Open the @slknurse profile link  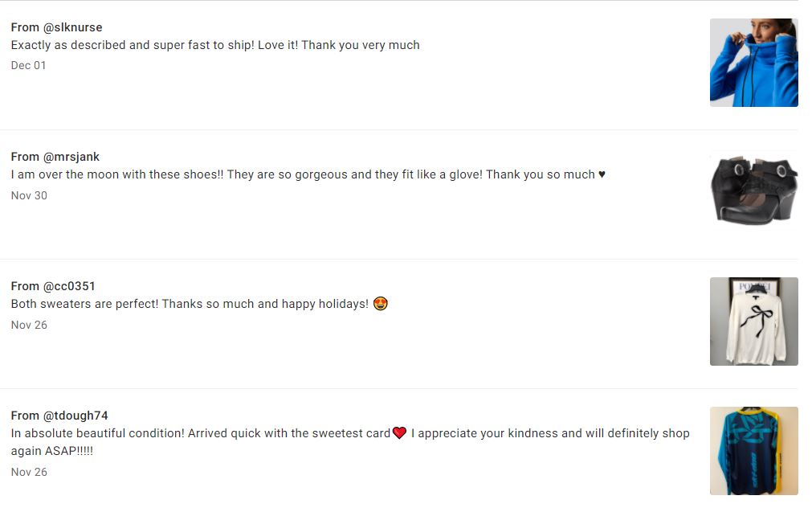point(72,27)
